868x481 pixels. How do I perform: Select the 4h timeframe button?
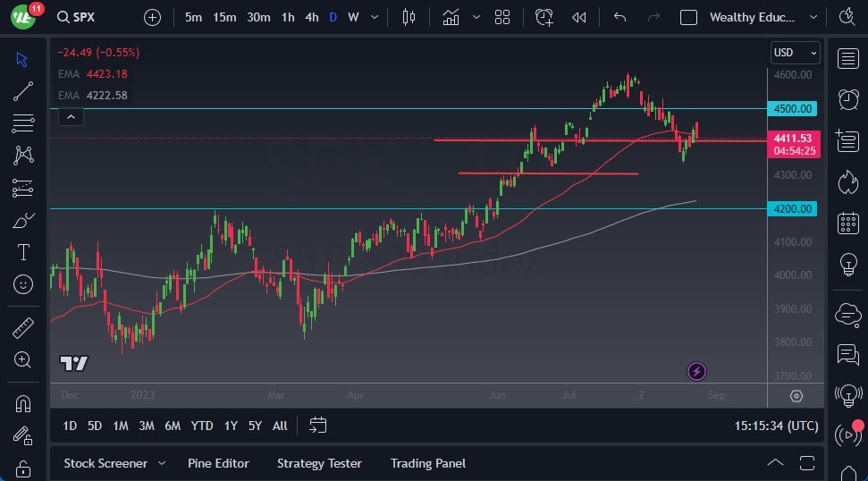tap(311, 17)
